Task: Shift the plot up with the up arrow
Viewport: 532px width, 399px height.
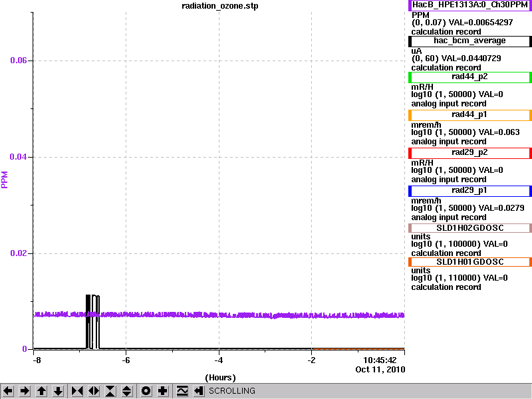Action: 41,391
